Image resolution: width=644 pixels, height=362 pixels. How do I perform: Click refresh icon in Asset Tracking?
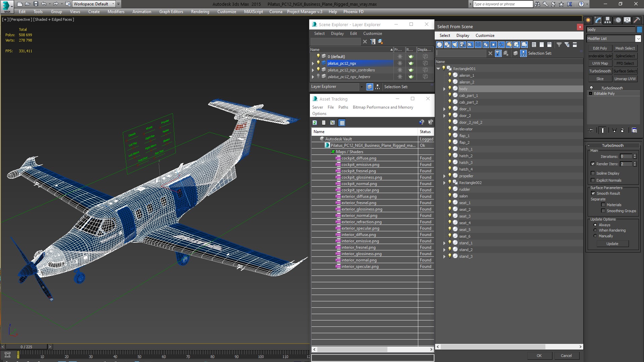tap(315, 123)
